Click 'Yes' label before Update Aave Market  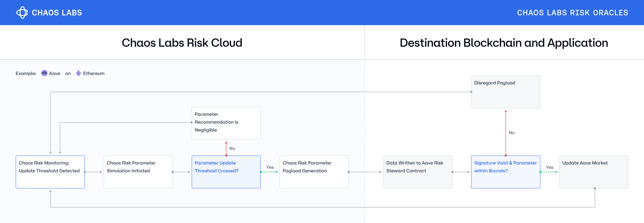click(549, 167)
